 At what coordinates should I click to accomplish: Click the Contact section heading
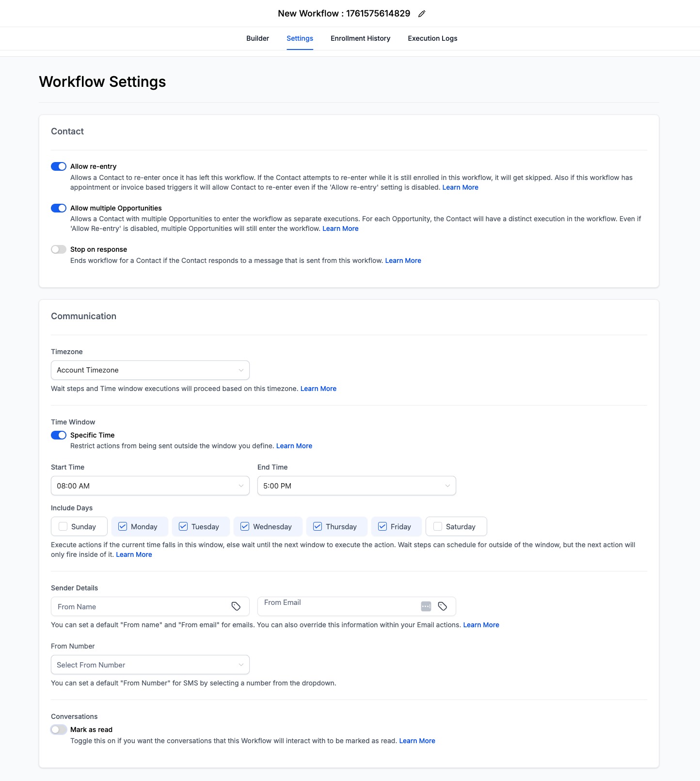tap(67, 131)
